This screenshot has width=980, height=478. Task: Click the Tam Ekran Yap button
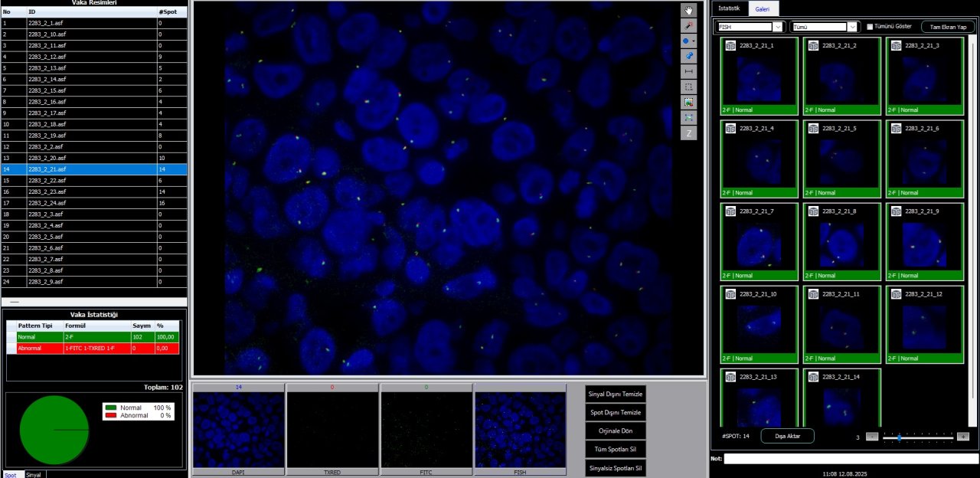(x=947, y=27)
